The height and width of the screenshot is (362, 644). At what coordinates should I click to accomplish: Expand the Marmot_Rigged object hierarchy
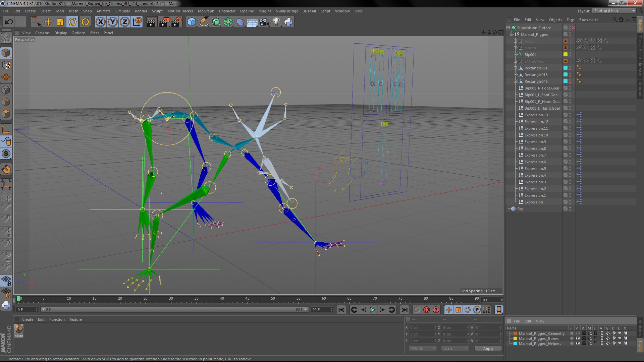pos(512,34)
